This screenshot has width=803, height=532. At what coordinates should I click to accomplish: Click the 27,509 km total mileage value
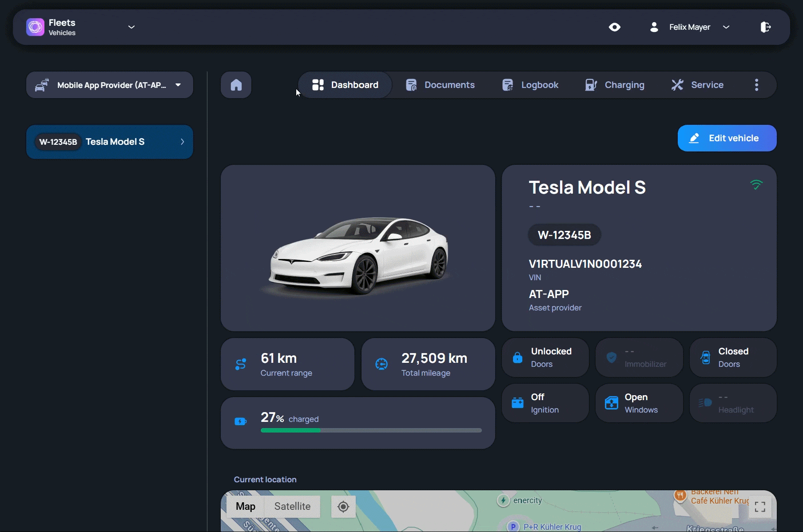(434, 358)
